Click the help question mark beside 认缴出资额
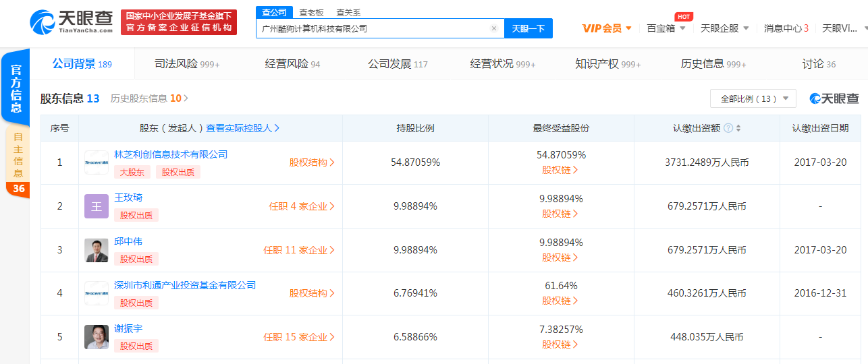 point(728,128)
